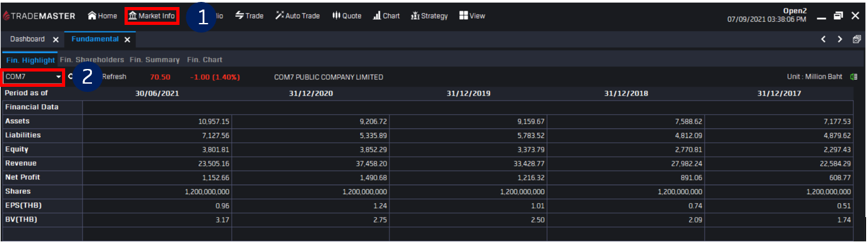
Task: Open the Auto Trade menu
Action: coord(298,16)
